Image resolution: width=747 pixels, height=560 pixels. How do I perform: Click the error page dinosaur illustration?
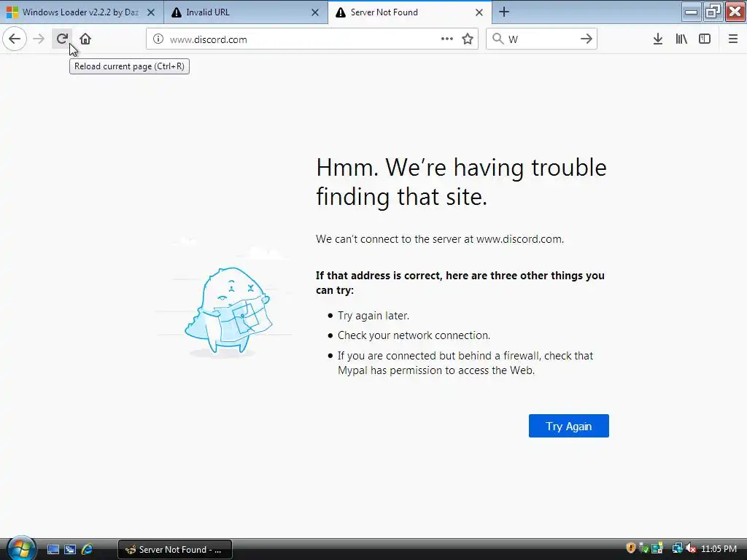[x=228, y=311]
